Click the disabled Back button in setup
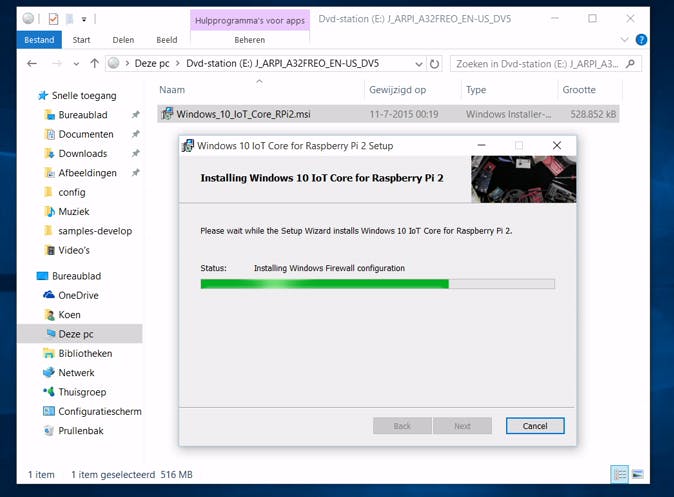 coord(402,426)
